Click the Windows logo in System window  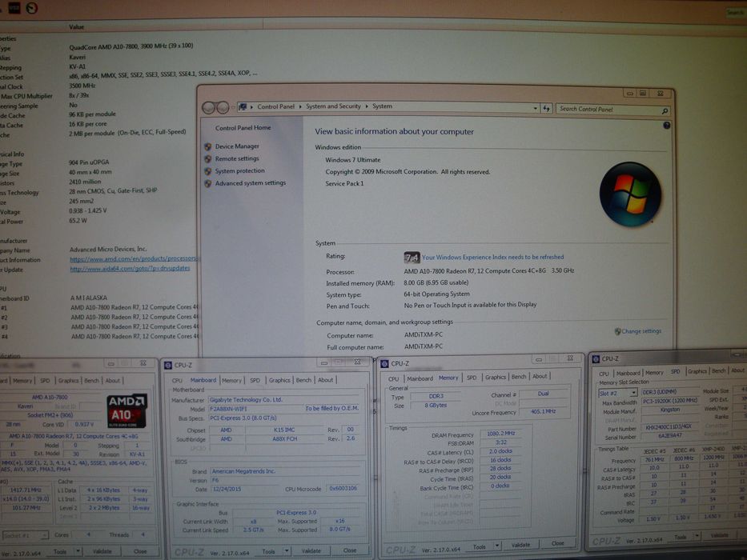[x=630, y=194]
